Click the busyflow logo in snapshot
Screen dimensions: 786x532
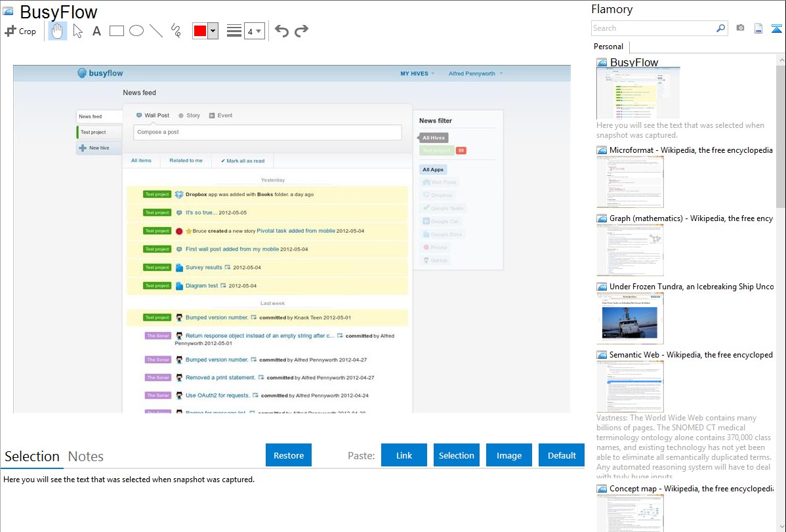[100, 73]
